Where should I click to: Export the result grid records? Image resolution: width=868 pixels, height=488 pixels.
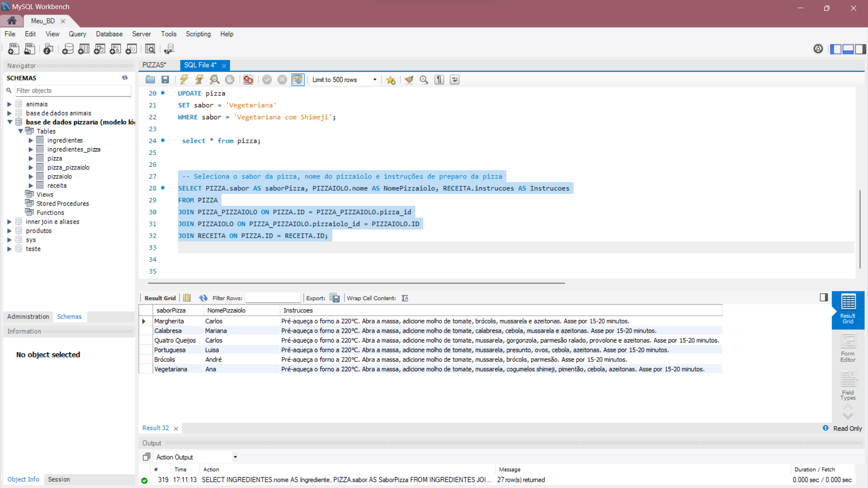[x=335, y=298]
